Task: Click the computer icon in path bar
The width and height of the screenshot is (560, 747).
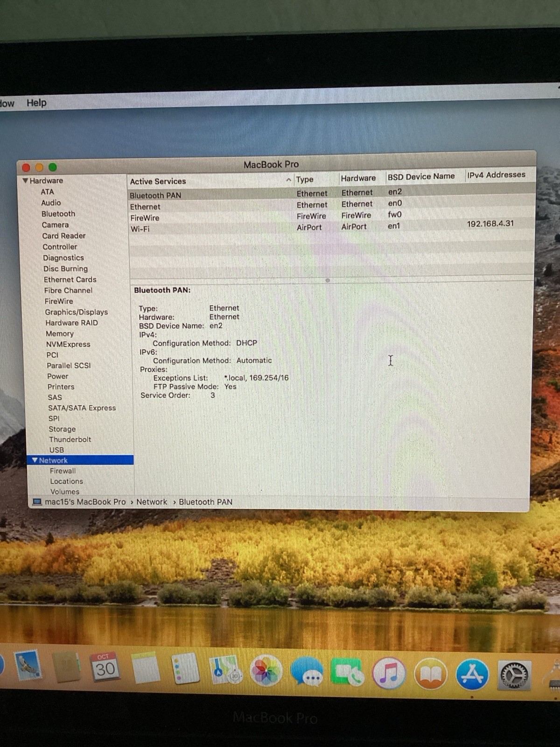Action: tap(37, 502)
